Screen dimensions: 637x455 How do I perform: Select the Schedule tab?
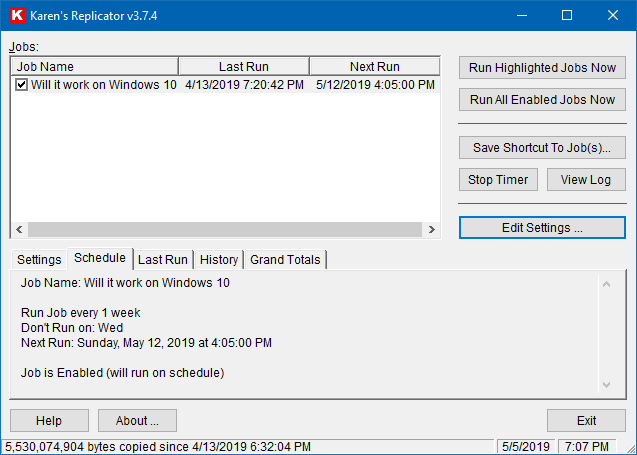click(100, 258)
